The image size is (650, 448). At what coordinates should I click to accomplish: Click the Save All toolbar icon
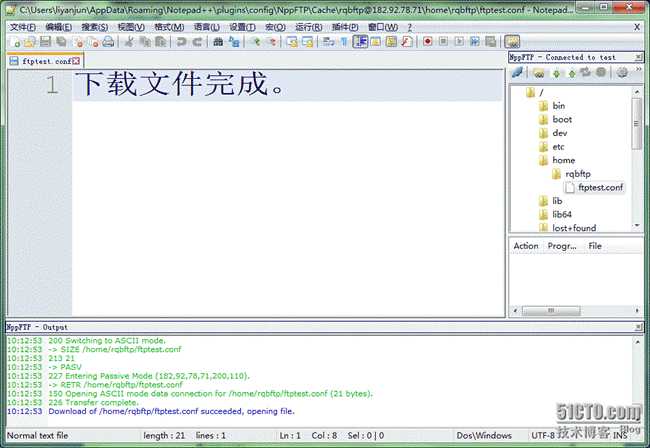coord(61,42)
